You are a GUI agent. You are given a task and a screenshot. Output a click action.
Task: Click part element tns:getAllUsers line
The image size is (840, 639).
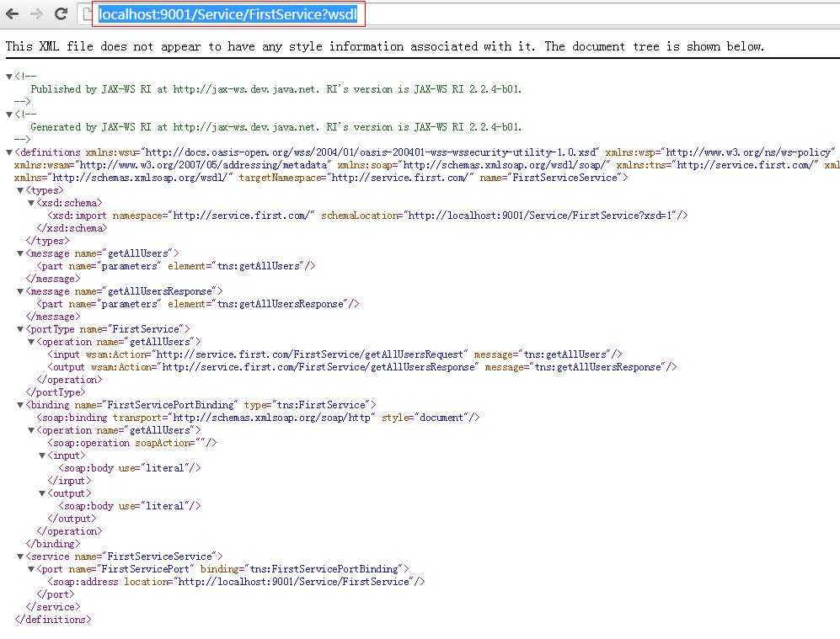[x=176, y=266]
